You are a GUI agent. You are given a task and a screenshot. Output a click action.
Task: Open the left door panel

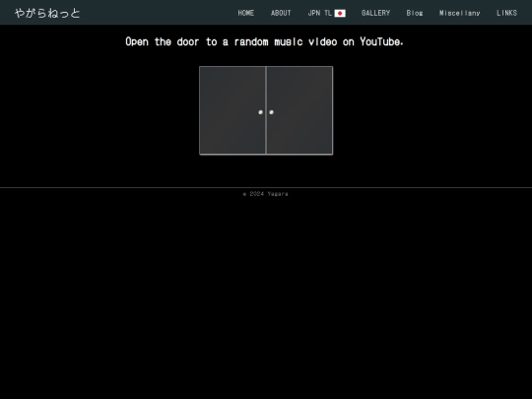coord(233,110)
